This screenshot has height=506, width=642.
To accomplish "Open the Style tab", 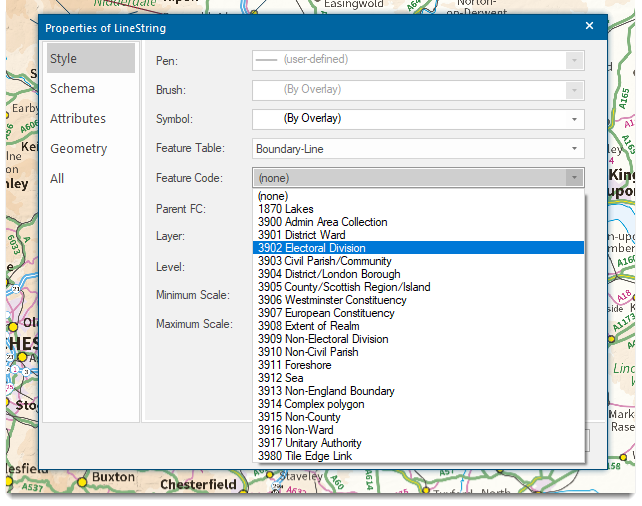I will click(90, 59).
